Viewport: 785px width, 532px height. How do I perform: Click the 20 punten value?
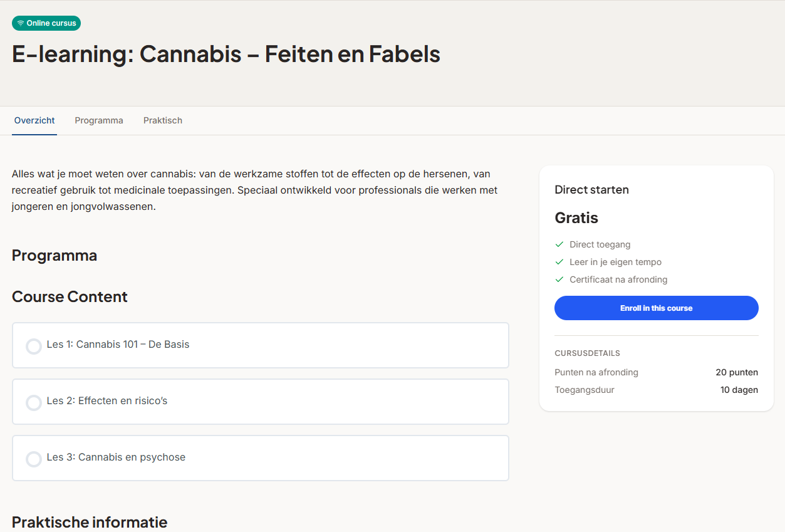pyautogui.click(x=737, y=372)
